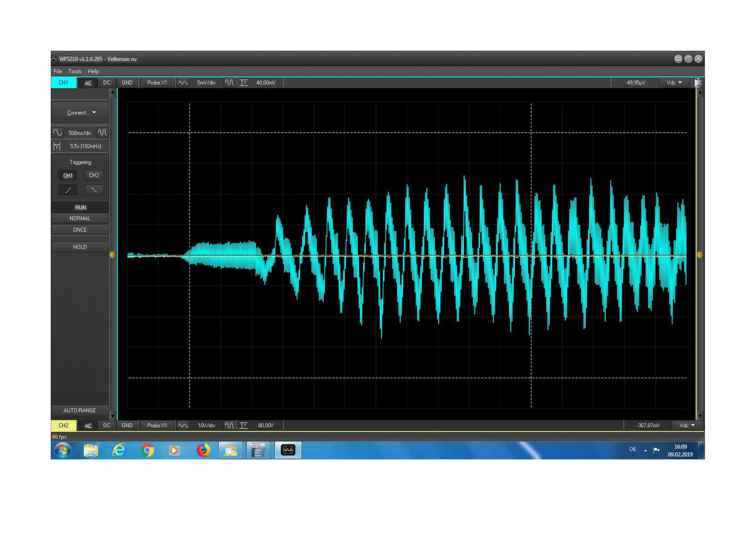Click CH1 lower sensitivity wave icon
The image size is (756, 534).
[183, 83]
